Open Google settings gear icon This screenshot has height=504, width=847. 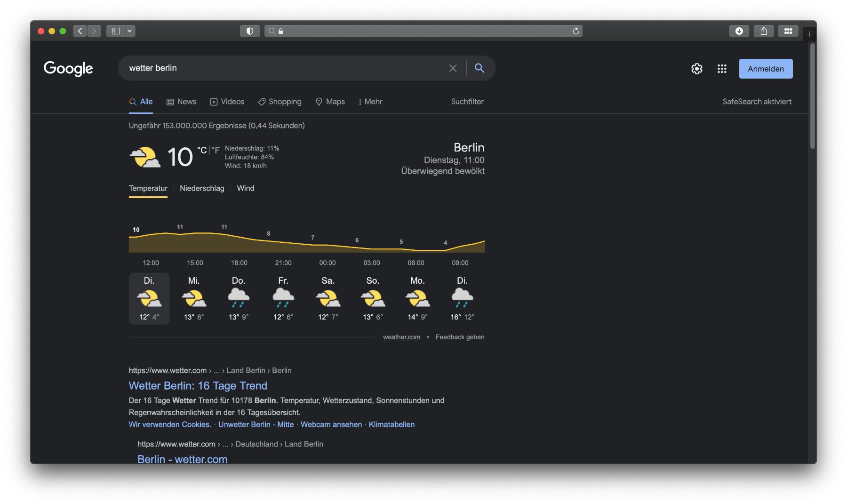pos(696,69)
